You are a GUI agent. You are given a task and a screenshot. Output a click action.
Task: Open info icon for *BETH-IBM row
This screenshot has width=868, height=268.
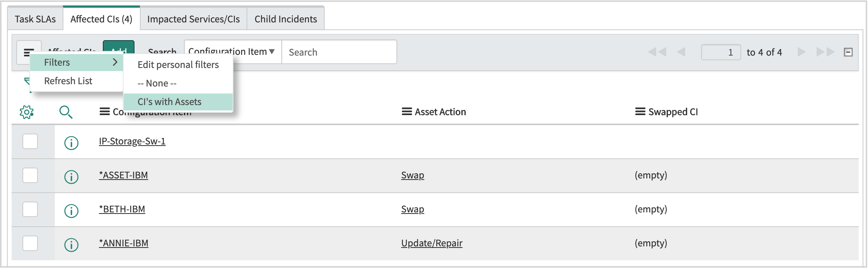(71, 211)
